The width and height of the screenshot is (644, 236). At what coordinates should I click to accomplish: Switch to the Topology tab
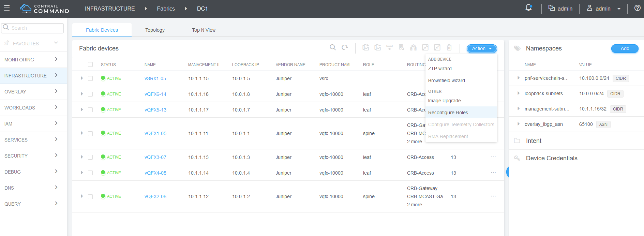click(155, 30)
